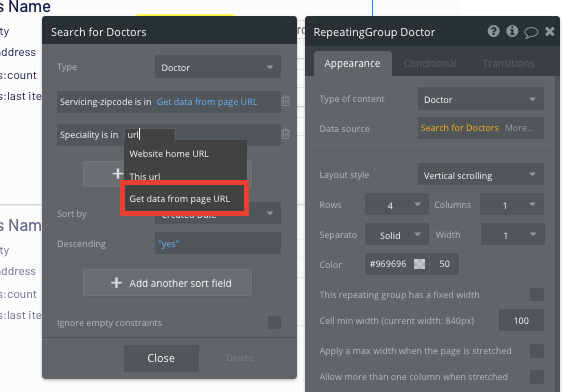The width and height of the screenshot is (574, 392).
Task: Expand the Layout style Vertical scrolling dropdown
Action: 481,175
